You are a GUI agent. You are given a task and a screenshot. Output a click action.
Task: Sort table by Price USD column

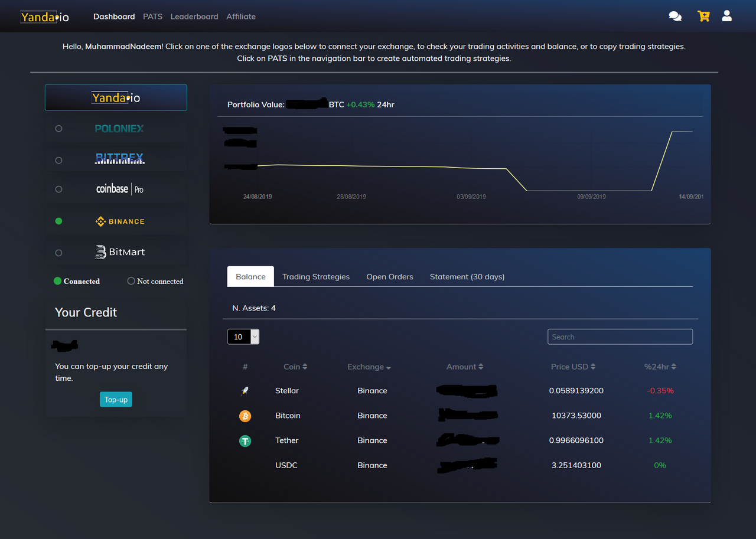[x=573, y=367]
